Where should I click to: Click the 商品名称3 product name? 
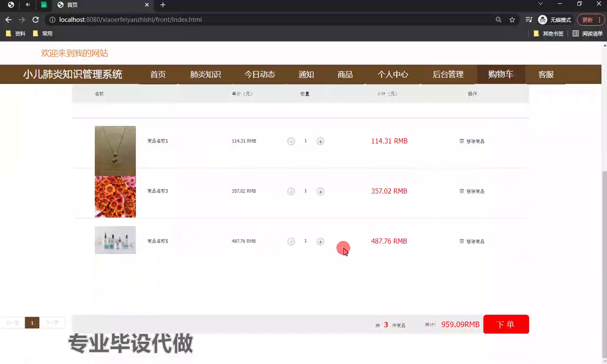(158, 191)
